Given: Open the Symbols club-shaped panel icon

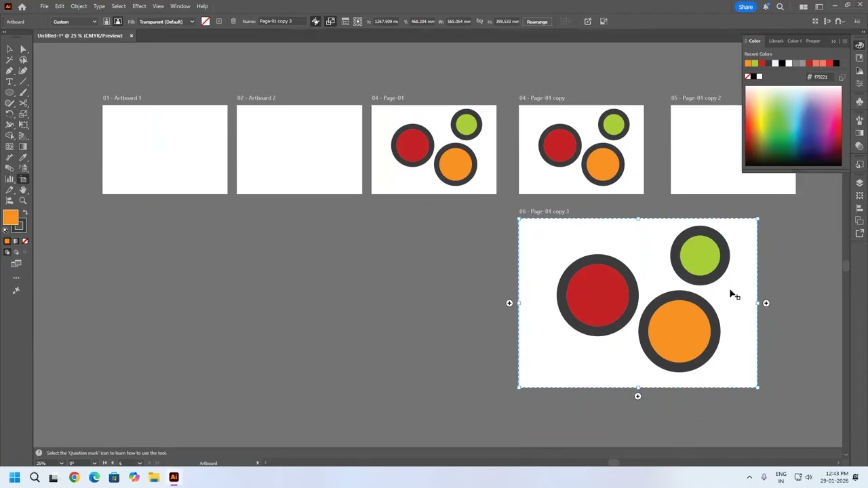Looking at the screenshot, I should [x=860, y=102].
